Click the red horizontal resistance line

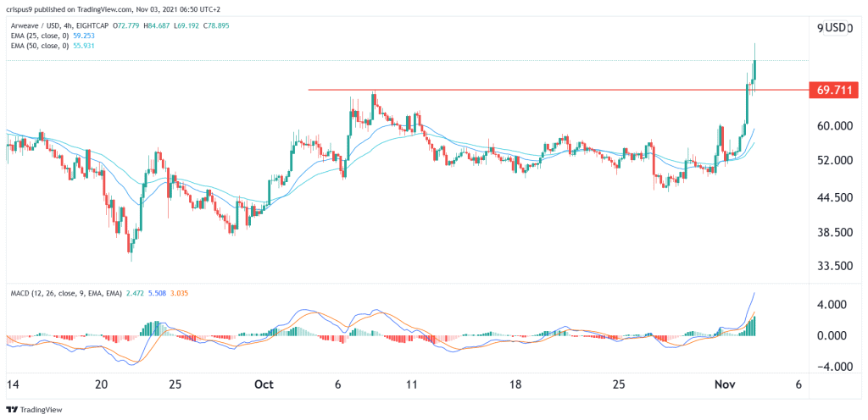click(x=558, y=90)
